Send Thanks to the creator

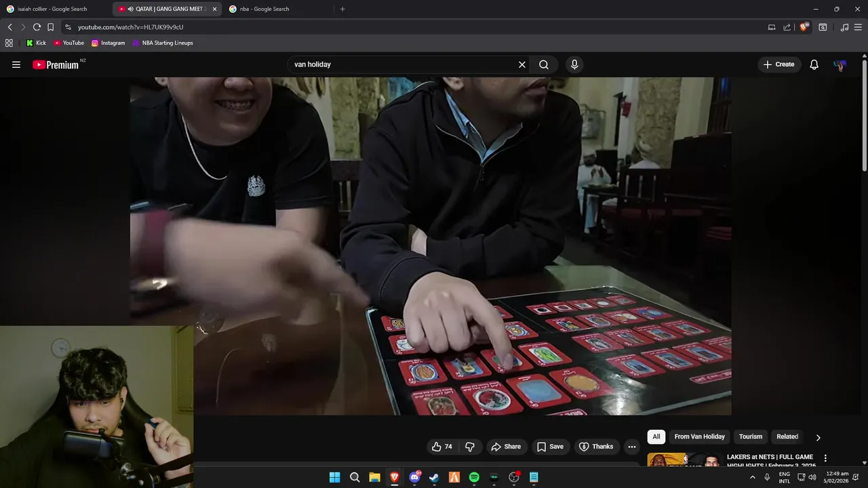[595, 447]
